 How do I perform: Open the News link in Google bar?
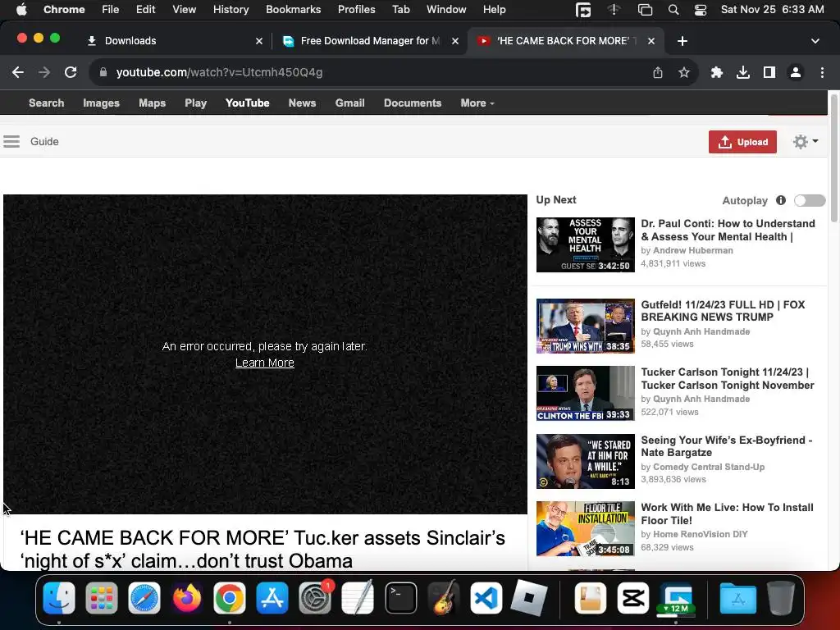tap(302, 103)
